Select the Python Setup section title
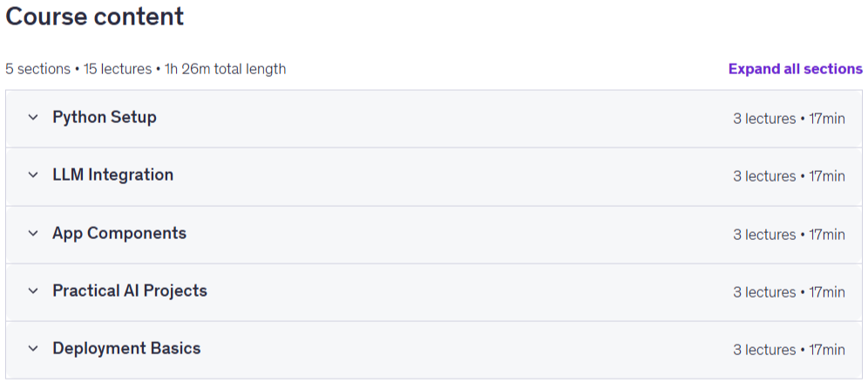Viewport: 868px width, 383px height. click(105, 118)
